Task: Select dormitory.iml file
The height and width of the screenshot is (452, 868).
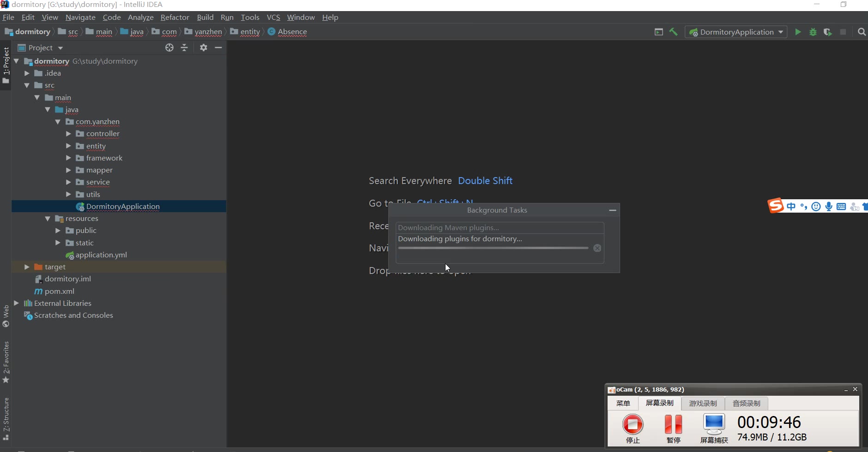Action: 63,279
